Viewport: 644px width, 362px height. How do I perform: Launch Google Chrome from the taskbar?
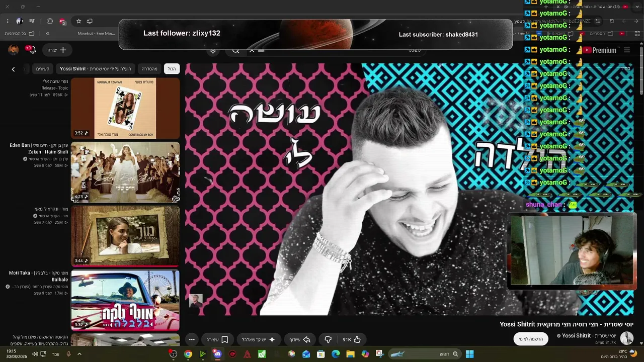tap(188, 354)
